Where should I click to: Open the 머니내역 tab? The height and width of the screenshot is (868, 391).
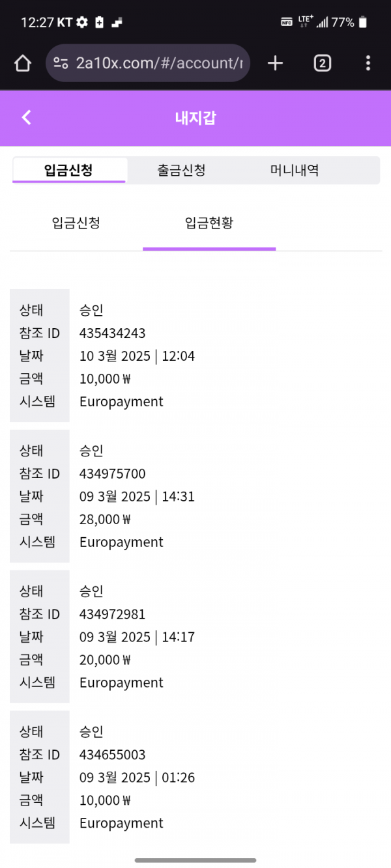pyautogui.click(x=295, y=171)
